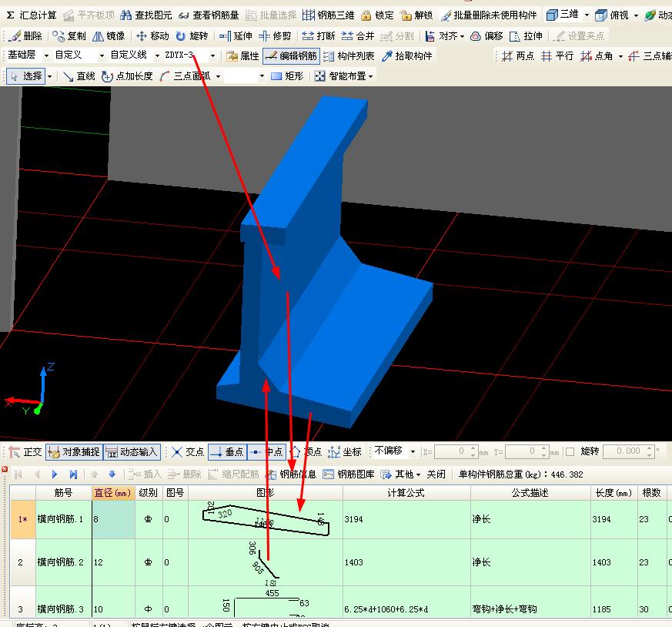Toggle 编辑钢筋 edit rebar mode
Image resolution: width=672 pixels, height=627 pixels.
(x=292, y=56)
